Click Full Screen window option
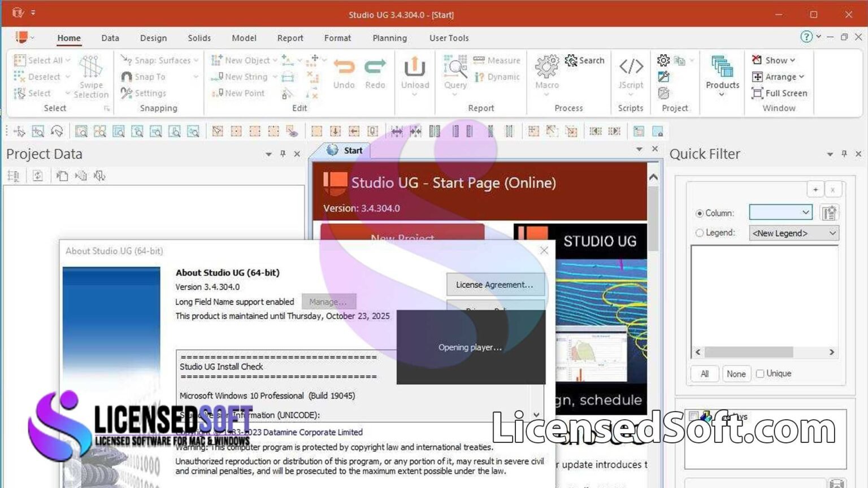Image resolution: width=868 pixels, height=488 pixels. pyautogui.click(x=779, y=93)
